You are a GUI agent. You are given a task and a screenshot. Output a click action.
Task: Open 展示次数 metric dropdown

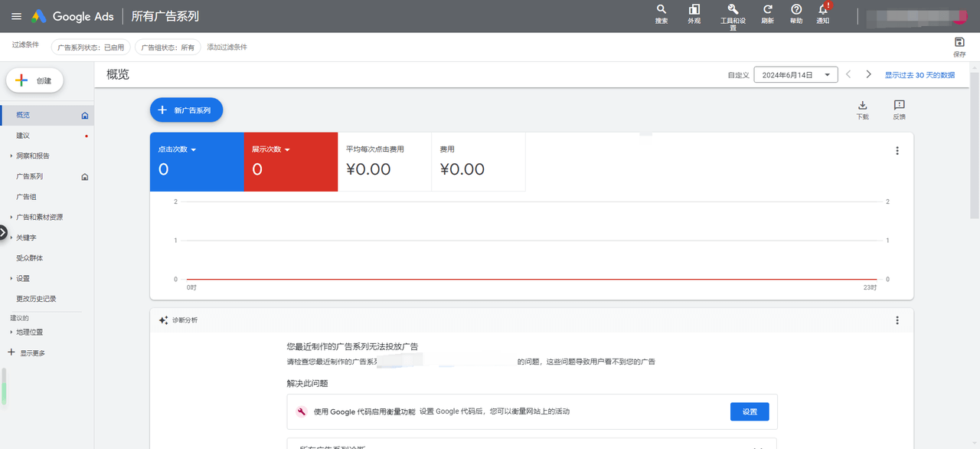click(271, 149)
